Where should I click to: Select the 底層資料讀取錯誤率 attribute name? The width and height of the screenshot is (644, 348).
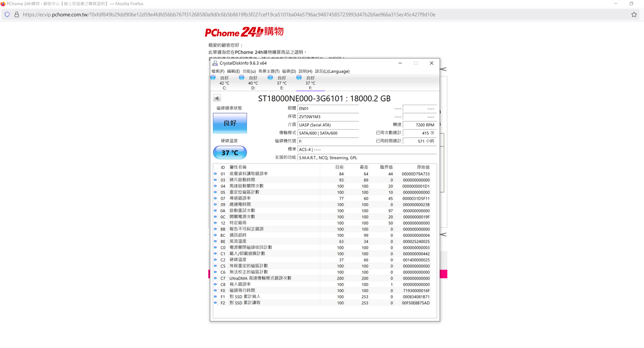click(249, 174)
